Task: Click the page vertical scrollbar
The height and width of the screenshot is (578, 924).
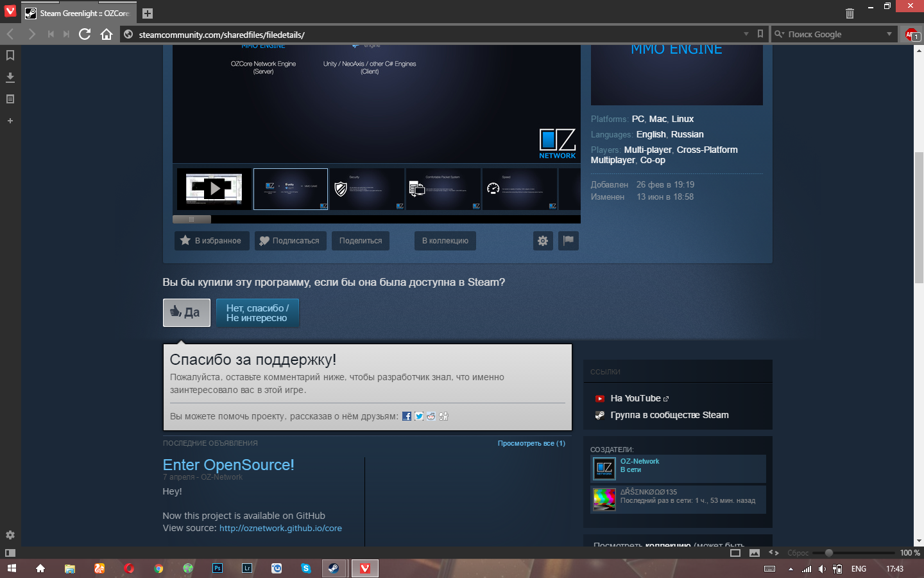Action: [919, 218]
